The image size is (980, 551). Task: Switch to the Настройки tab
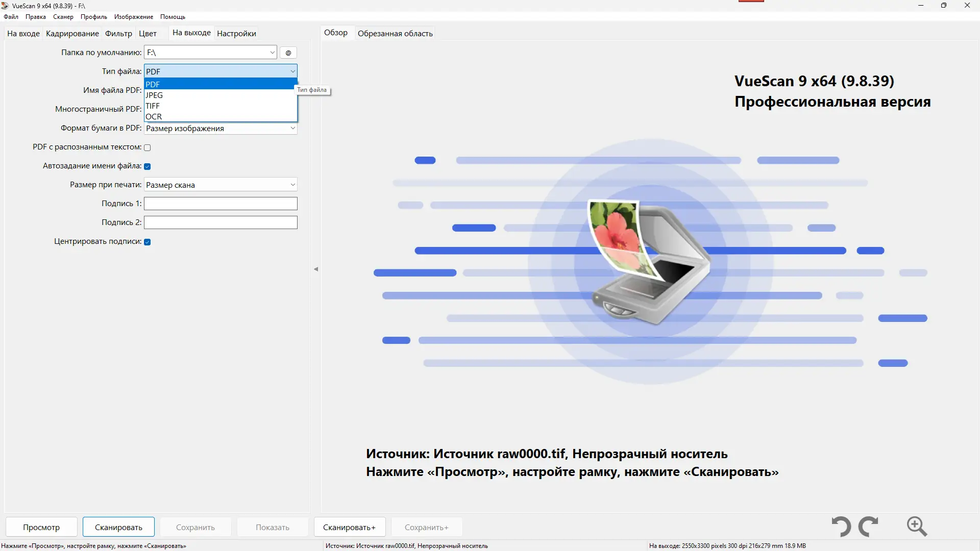pos(235,33)
